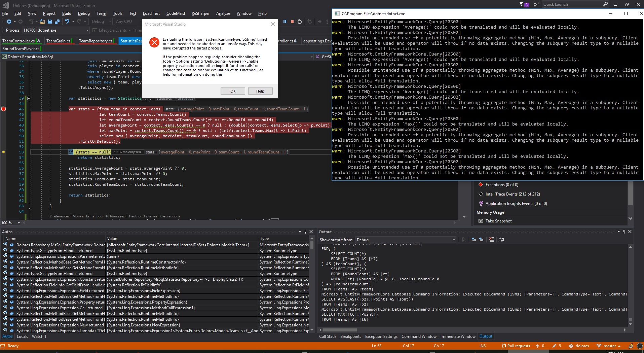This screenshot has width=644, height=353.
Task: Click master branch in status bar
Action: [608, 346]
